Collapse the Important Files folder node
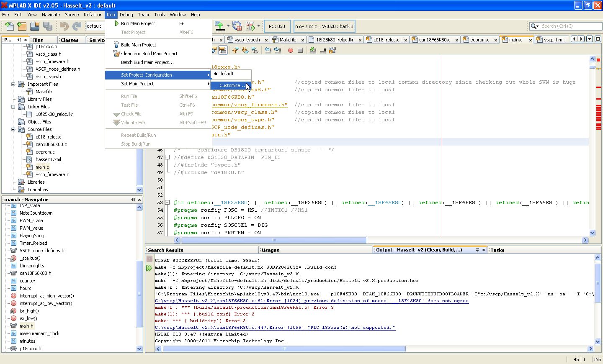Image resolution: width=603 pixels, height=364 pixels. (x=13, y=84)
